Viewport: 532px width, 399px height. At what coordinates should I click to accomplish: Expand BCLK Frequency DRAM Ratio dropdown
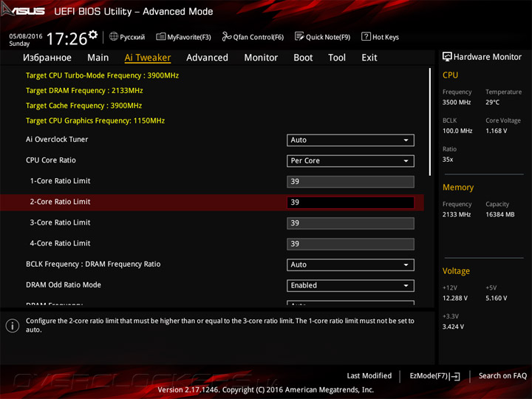click(350, 265)
